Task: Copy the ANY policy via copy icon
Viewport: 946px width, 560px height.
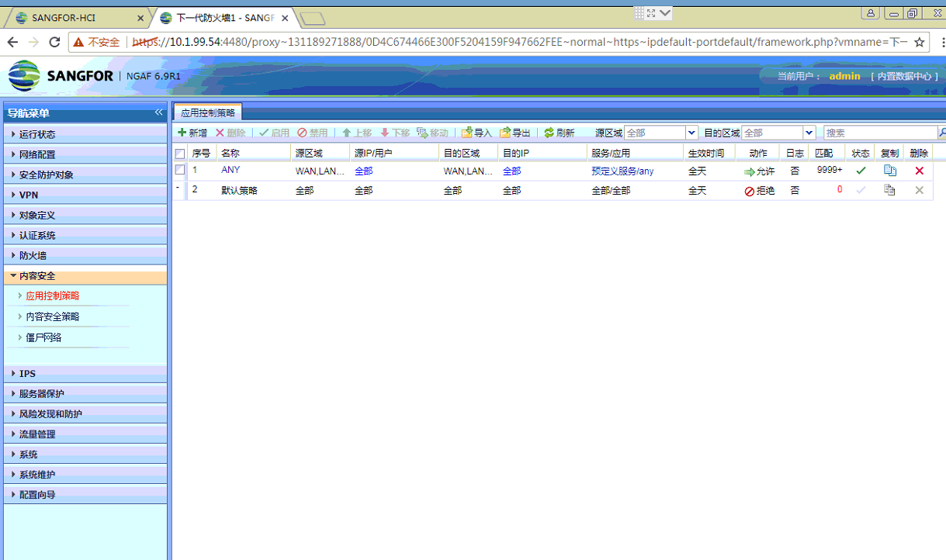Action: [890, 171]
